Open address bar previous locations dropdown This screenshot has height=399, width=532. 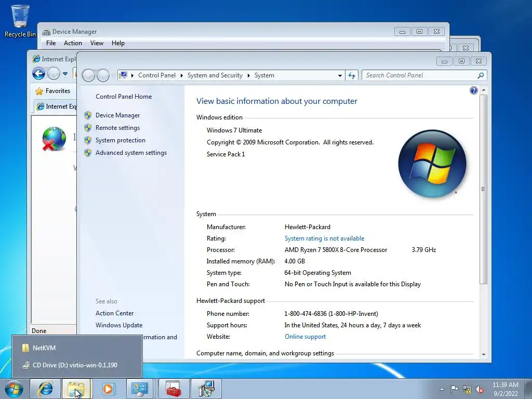[x=340, y=76]
